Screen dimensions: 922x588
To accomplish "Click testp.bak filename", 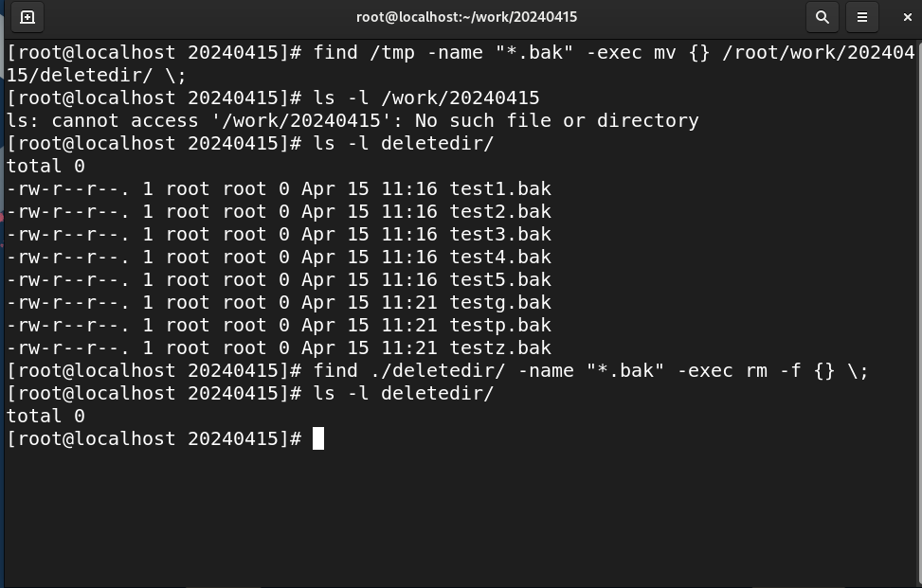I will point(500,325).
